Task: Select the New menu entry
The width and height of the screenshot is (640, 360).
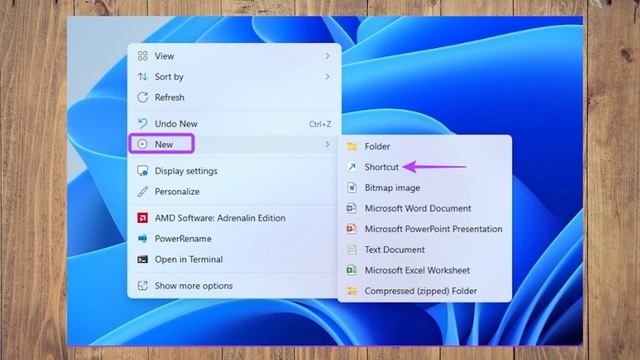Action: click(234, 144)
